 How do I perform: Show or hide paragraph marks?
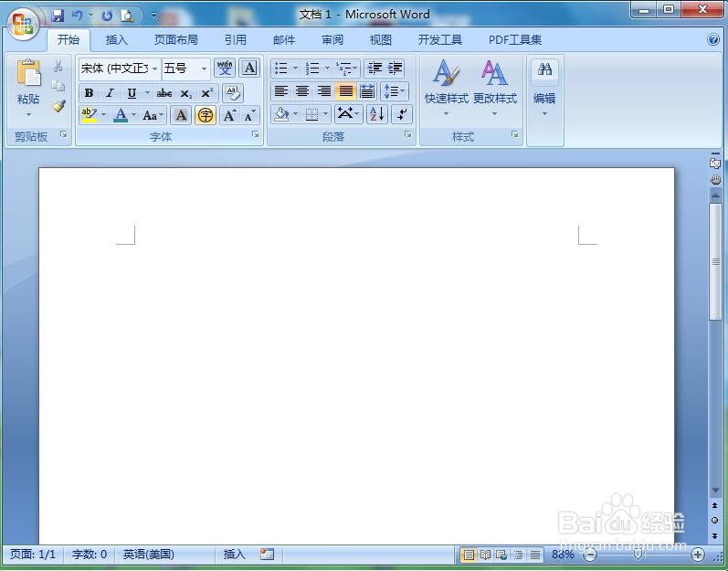pyautogui.click(x=402, y=114)
